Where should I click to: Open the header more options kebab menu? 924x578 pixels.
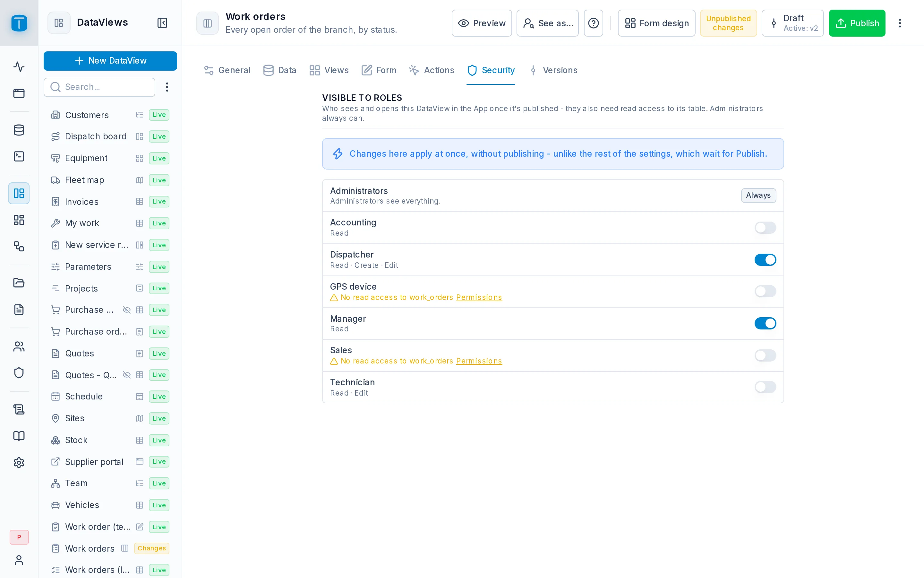click(x=900, y=23)
